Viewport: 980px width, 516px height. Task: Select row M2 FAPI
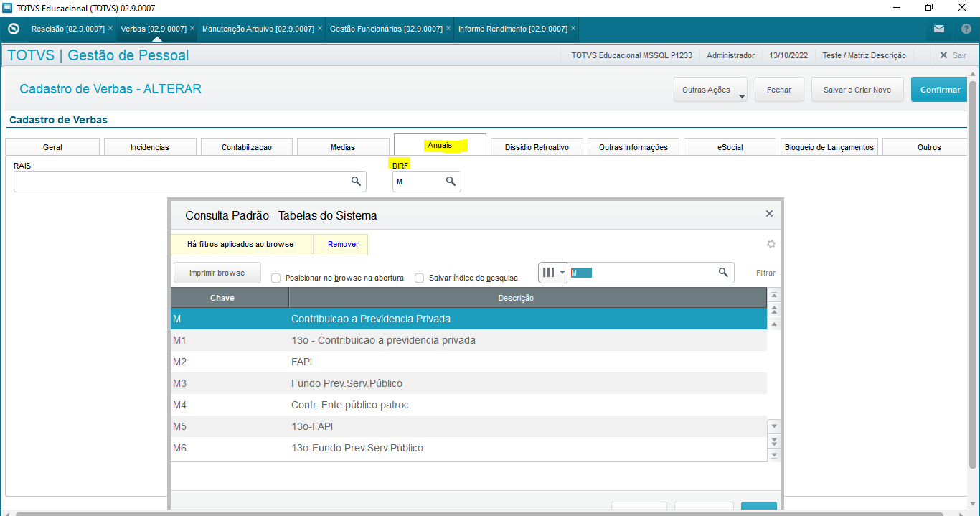pyautogui.click(x=468, y=362)
